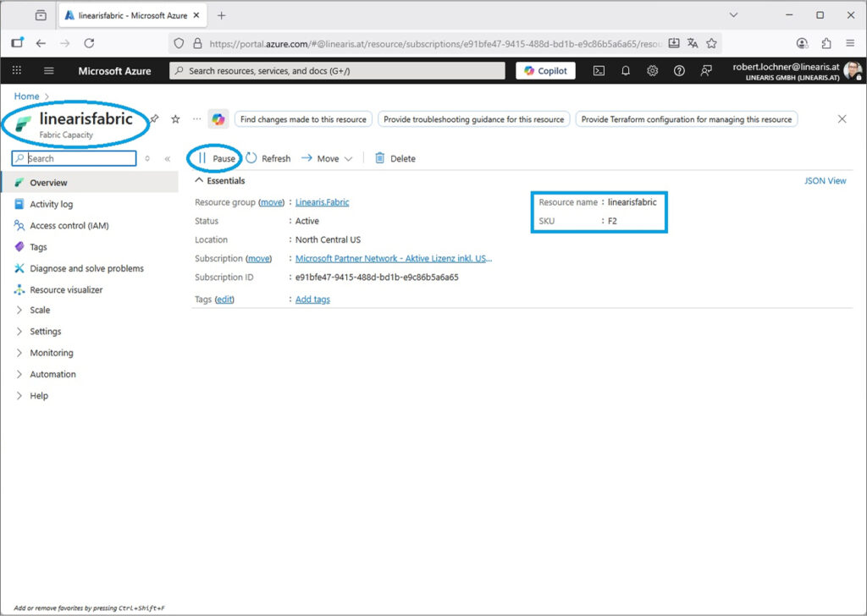Click move link next to Resource group

[271, 202]
